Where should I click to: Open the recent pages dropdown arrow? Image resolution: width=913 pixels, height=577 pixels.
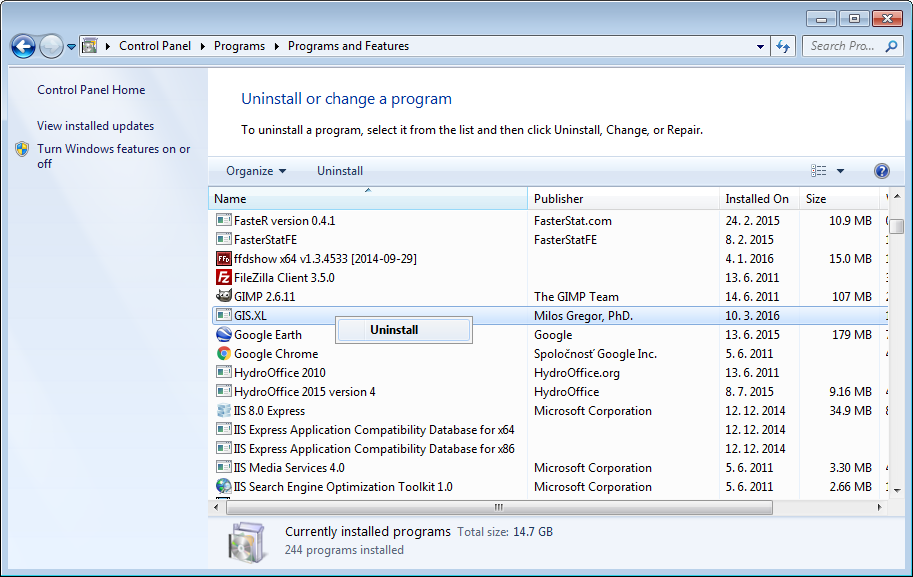[71, 47]
